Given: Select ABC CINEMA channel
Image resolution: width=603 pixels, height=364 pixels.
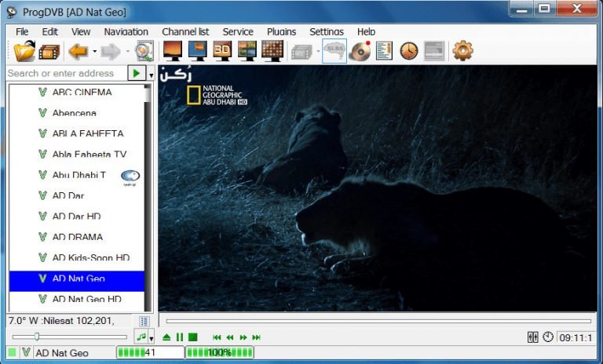Looking at the screenshot, I should [x=76, y=93].
